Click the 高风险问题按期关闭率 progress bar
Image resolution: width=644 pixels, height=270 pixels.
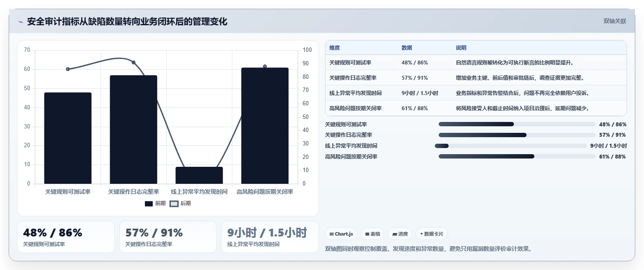(517, 156)
